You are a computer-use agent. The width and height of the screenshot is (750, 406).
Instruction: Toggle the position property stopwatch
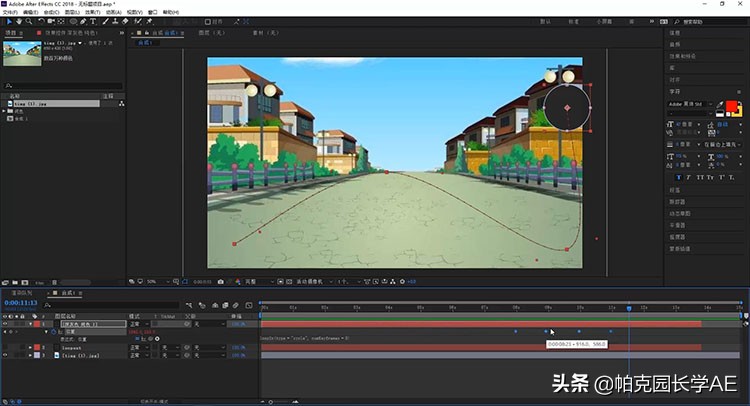pyautogui.click(x=54, y=331)
